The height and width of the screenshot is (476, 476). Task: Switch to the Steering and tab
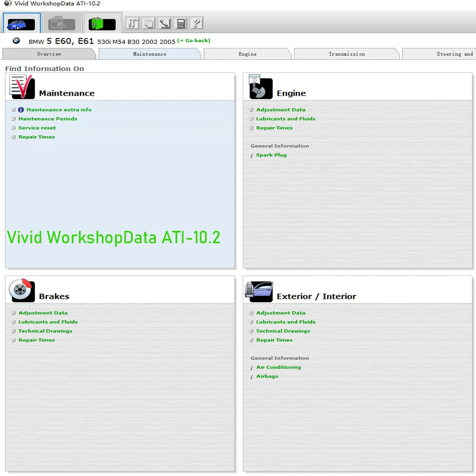click(x=439, y=54)
